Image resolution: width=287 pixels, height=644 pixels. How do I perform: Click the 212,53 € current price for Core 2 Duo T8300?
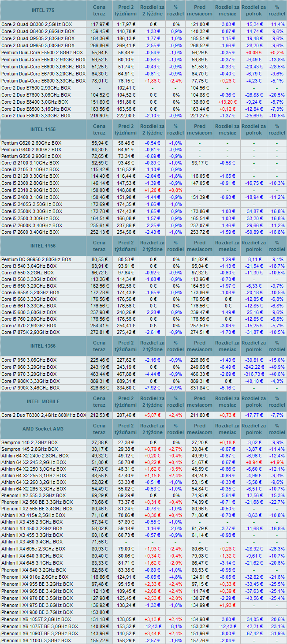point(99,416)
